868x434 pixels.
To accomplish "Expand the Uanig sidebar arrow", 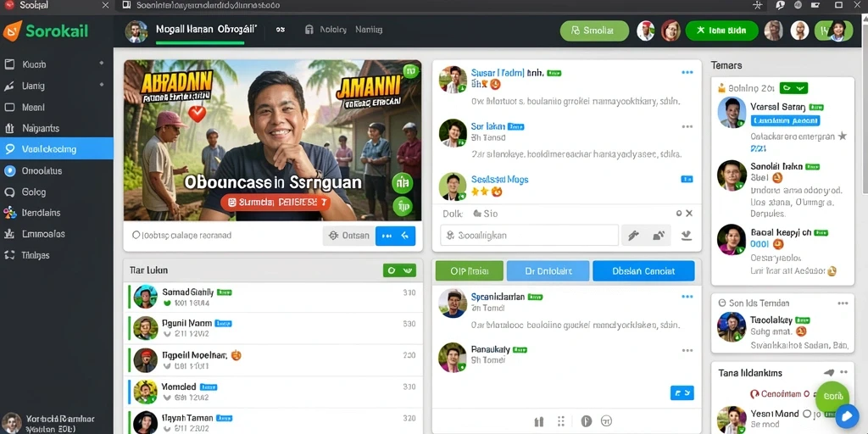I will tap(102, 86).
